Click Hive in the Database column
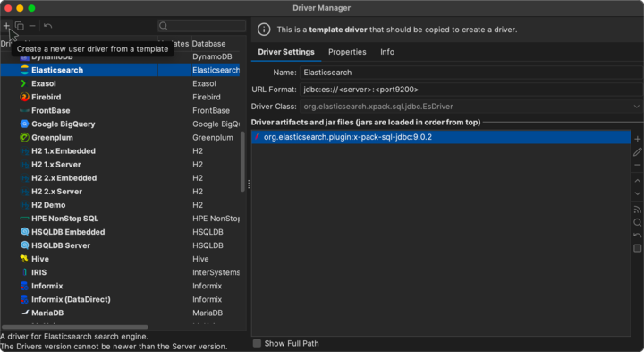This screenshot has width=644, height=352. (200, 259)
